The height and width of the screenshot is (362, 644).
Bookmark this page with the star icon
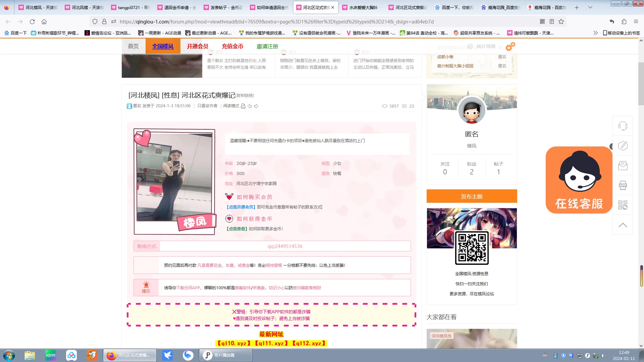coord(561,21)
